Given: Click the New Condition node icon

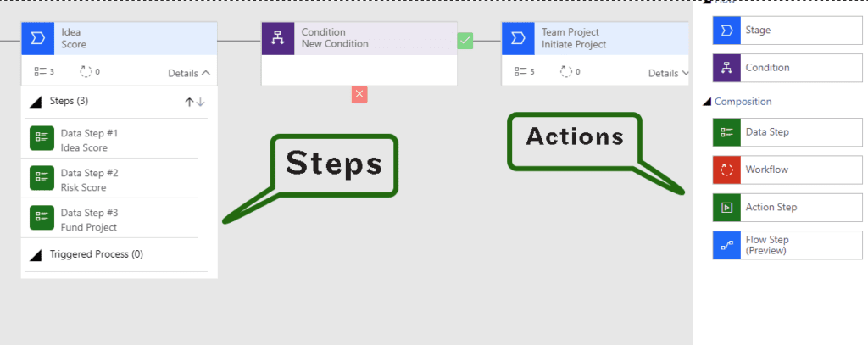Looking at the screenshot, I should [x=278, y=38].
